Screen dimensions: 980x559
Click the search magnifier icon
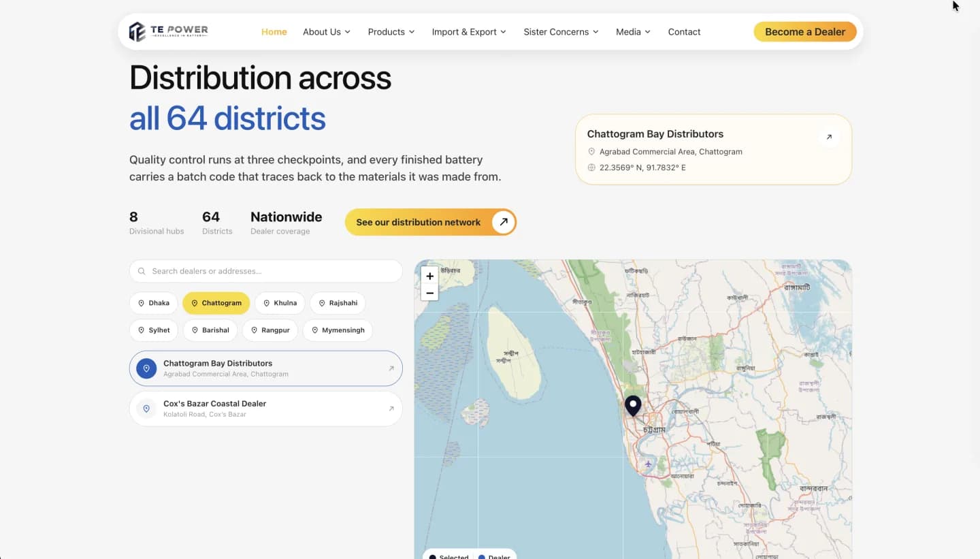(x=142, y=271)
